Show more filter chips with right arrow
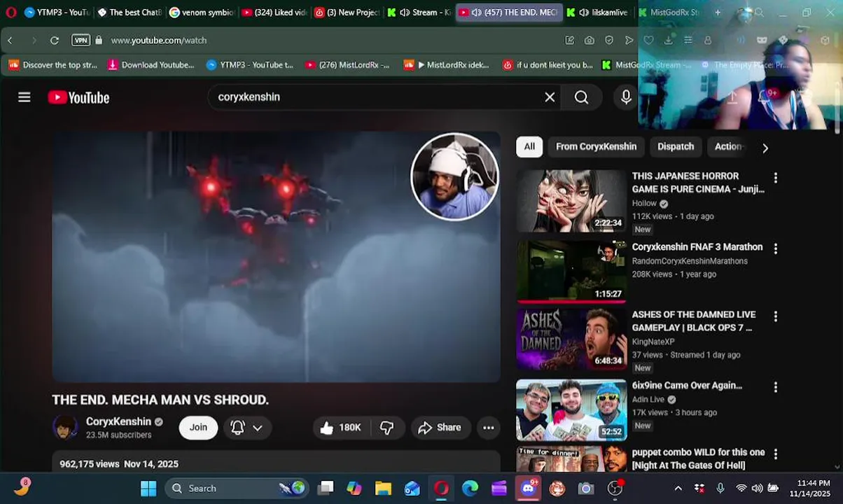The image size is (843, 504). [765, 148]
